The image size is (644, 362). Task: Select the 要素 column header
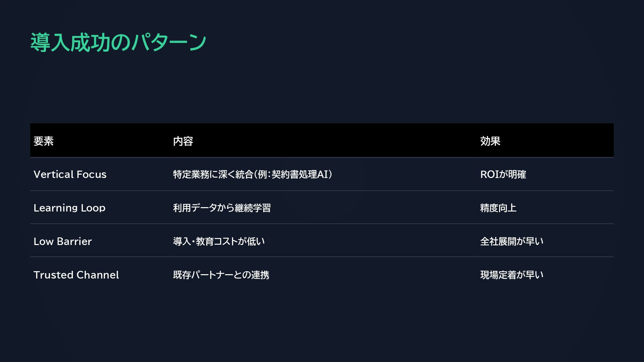point(44,141)
